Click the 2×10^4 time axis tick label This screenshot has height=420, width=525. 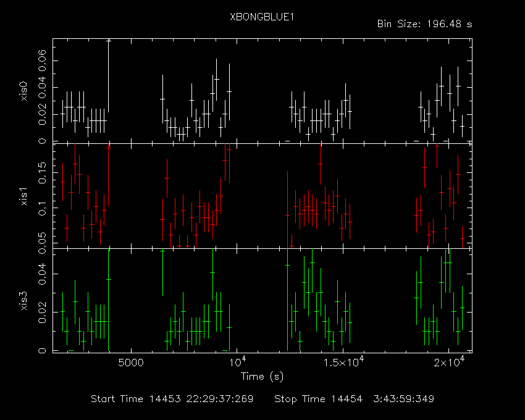click(x=449, y=362)
